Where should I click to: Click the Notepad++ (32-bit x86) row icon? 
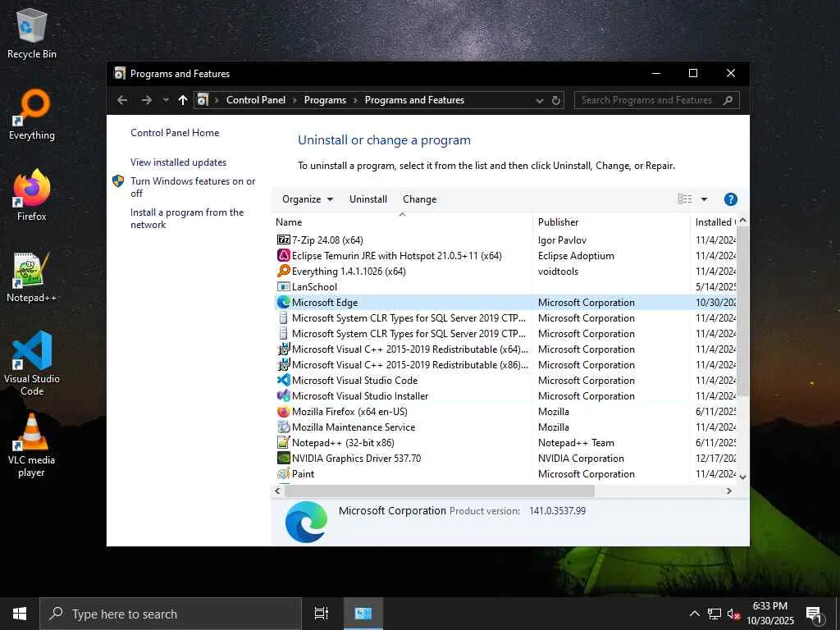[x=283, y=442]
